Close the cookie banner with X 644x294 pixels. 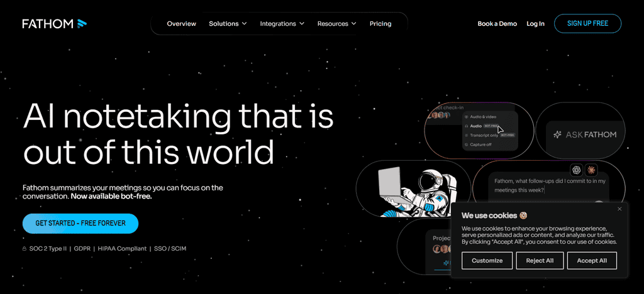[619, 209]
